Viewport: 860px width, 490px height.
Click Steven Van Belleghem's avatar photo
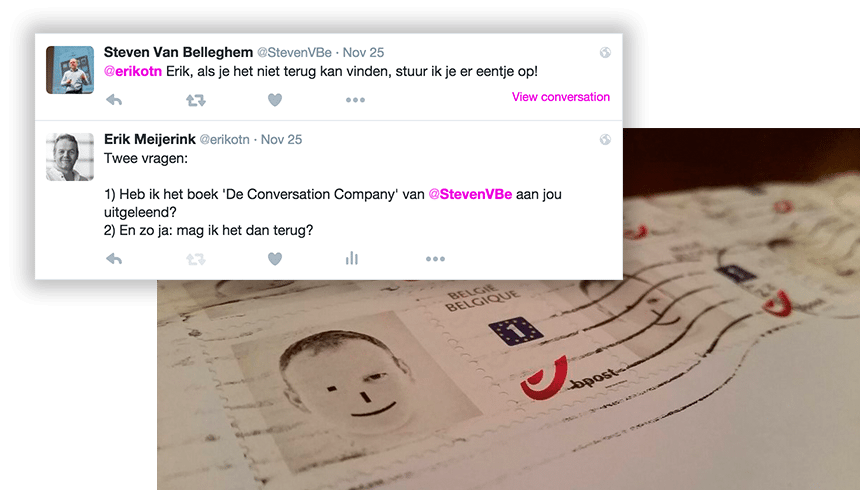pyautogui.click(x=70, y=70)
